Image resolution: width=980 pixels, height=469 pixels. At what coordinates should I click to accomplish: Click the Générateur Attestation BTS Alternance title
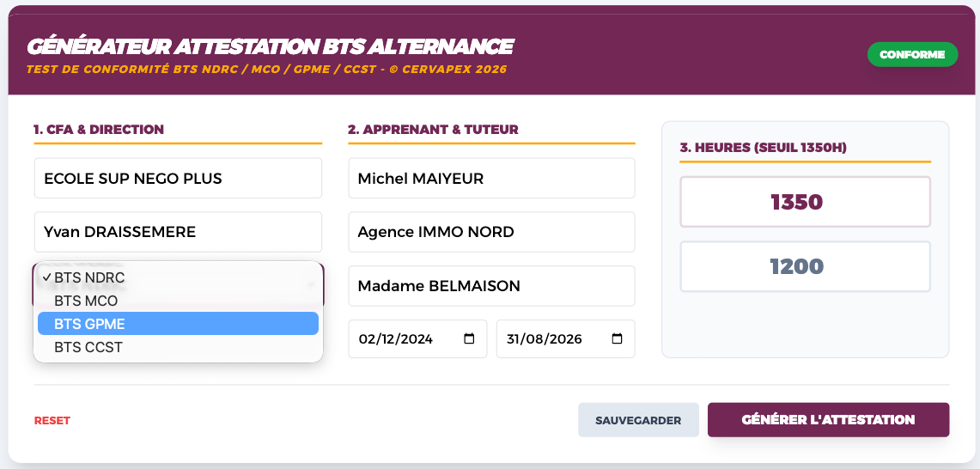[x=270, y=46]
